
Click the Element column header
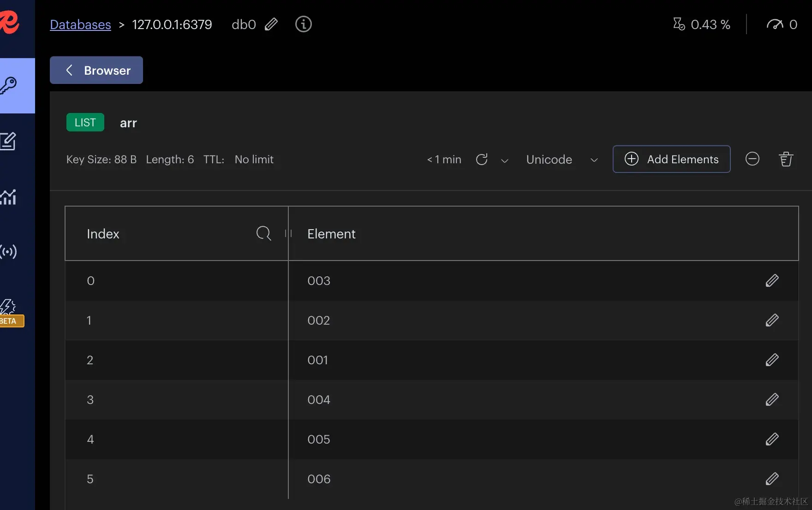point(543,233)
